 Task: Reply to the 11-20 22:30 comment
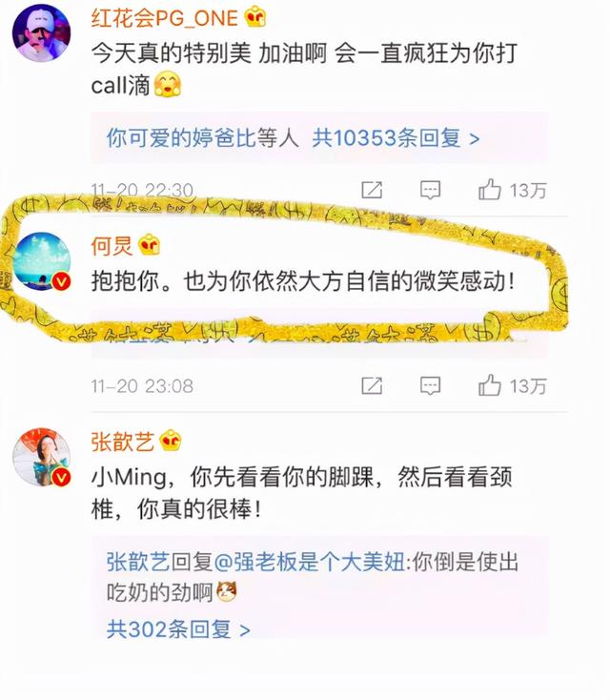pos(430,190)
